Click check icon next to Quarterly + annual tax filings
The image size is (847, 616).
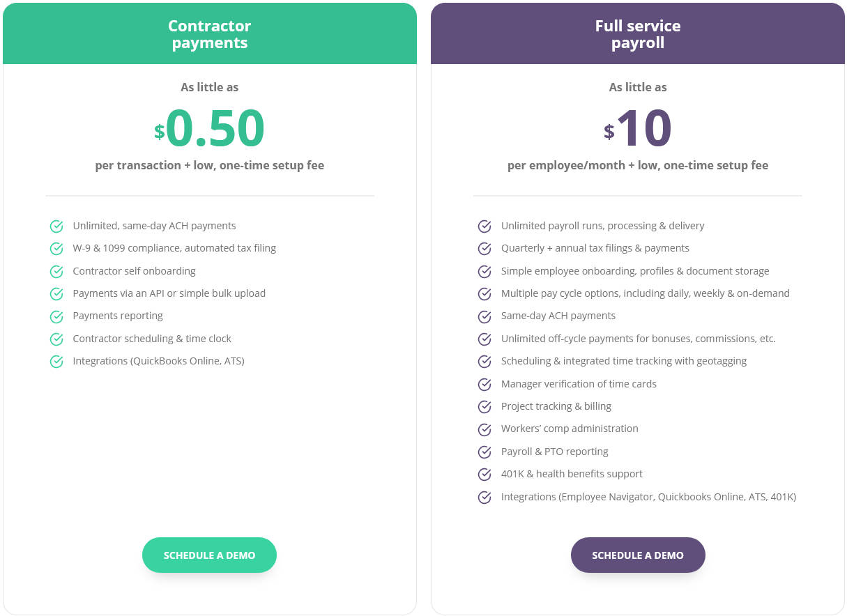pyautogui.click(x=484, y=249)
